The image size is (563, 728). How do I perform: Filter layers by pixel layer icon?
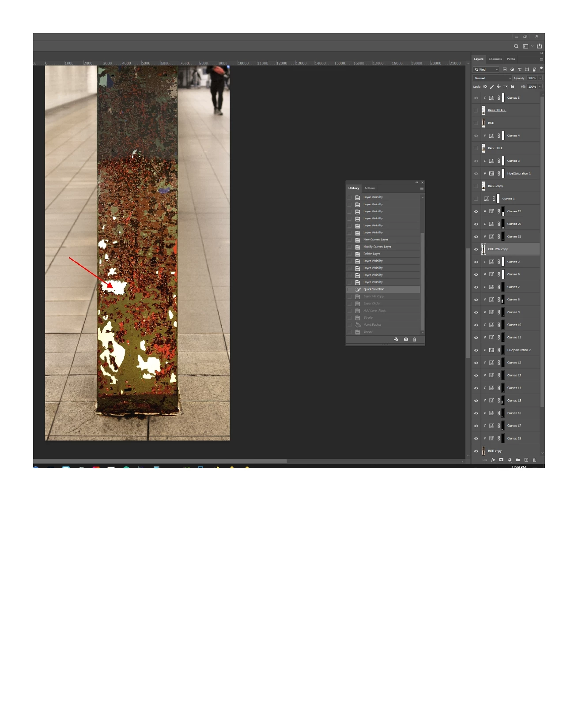(505, 69)
